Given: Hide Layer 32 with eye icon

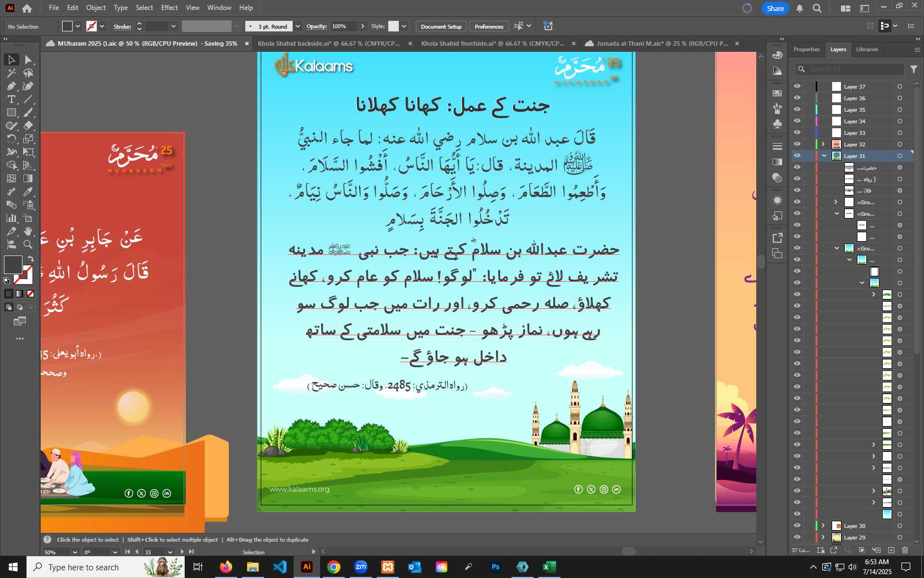Looking at the screenshot, I should click(797, 144).
